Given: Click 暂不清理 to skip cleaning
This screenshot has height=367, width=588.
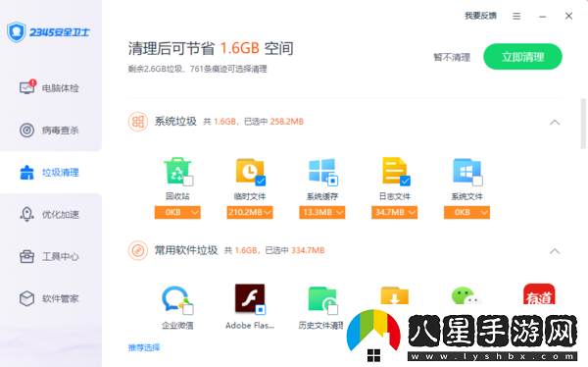Looking at the screenshot, I should (452, 58).
